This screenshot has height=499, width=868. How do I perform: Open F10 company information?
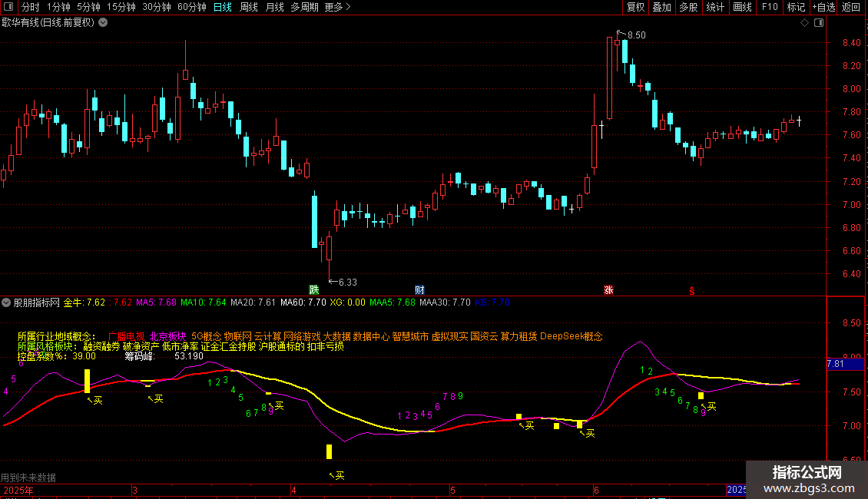[x=770, y=7]
